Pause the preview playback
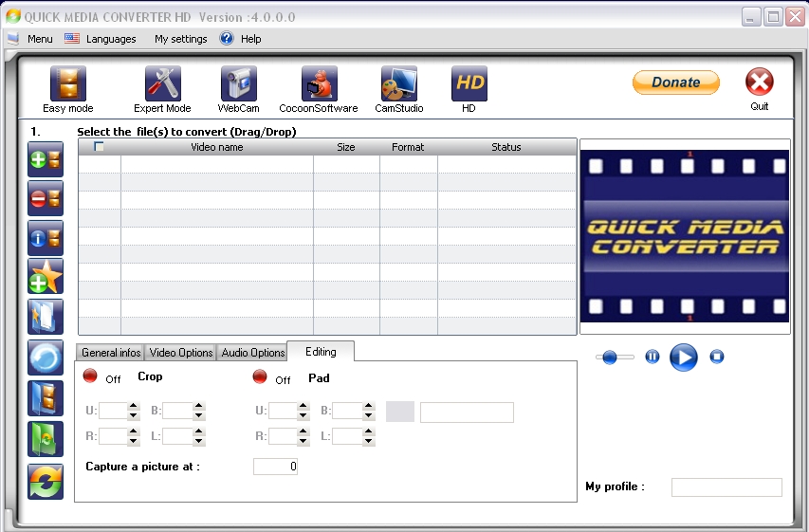Image resolution: width=809 pixels, height=532 pixels. pyautogui.click(x=653, y=357)
